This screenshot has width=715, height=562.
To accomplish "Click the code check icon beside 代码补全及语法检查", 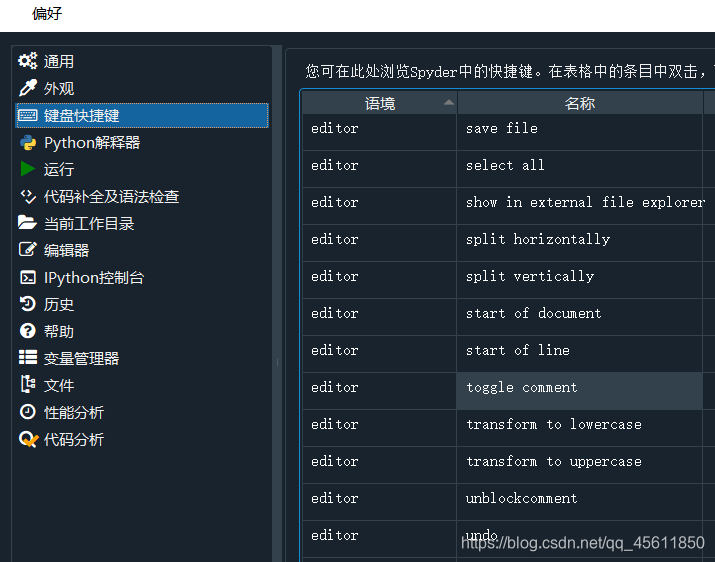I will (28, 197).
